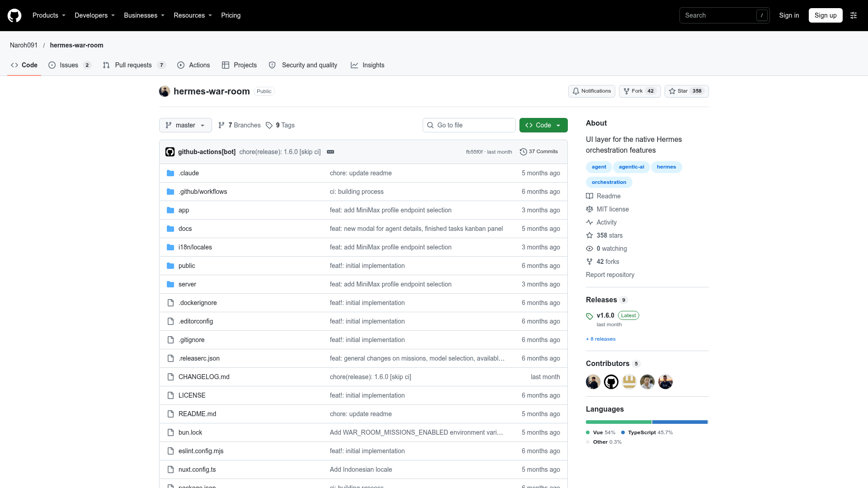The height and width of the screenshot is (488, 868).
Task: Click the top Search field
Action: 724,15
